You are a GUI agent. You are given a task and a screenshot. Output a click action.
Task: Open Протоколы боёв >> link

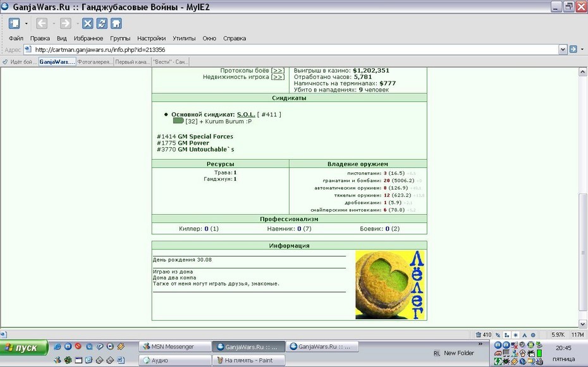[252, 70]
